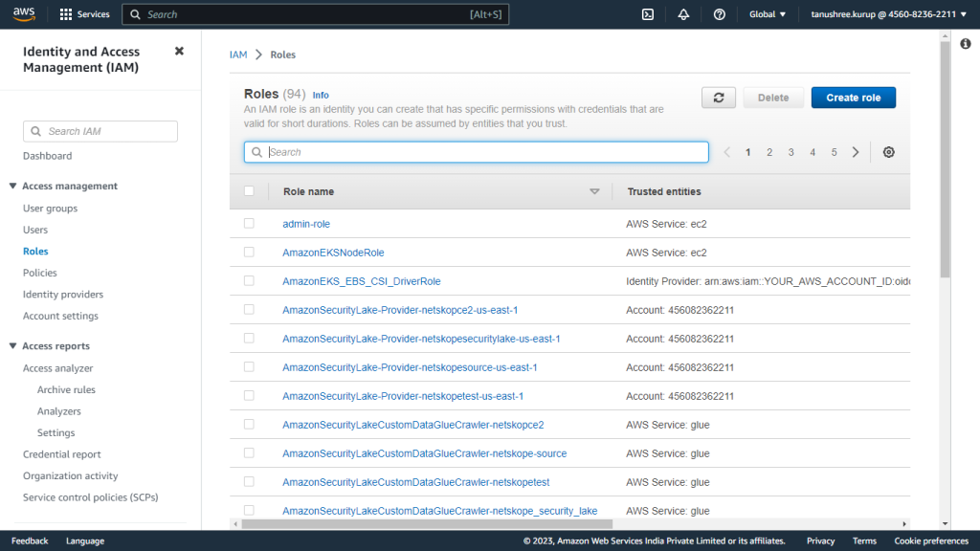Open the Privacy footer link

coord(820,541)
